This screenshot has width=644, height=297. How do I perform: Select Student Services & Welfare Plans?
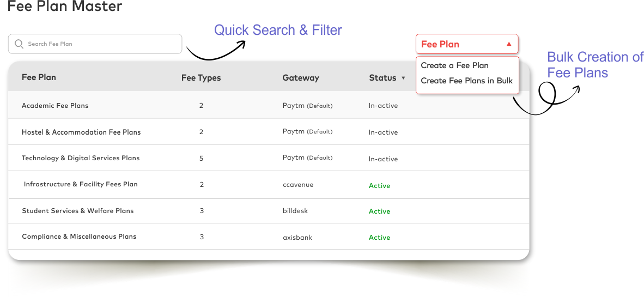point(78,211)
